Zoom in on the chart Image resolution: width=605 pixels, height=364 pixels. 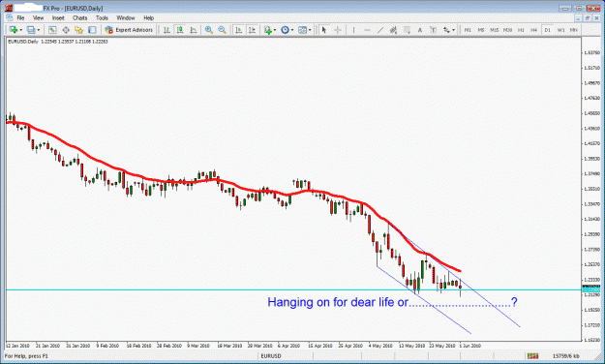click(x=209, y=30)
